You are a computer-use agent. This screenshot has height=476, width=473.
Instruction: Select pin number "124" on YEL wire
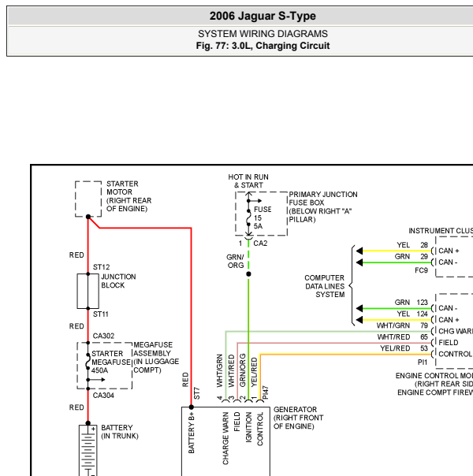tap(422, 314)
